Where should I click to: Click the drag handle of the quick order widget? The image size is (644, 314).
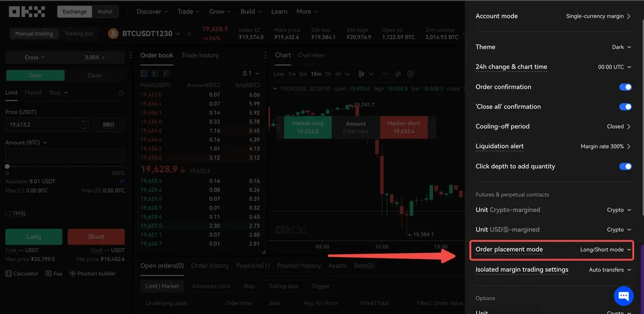point(277,127)
